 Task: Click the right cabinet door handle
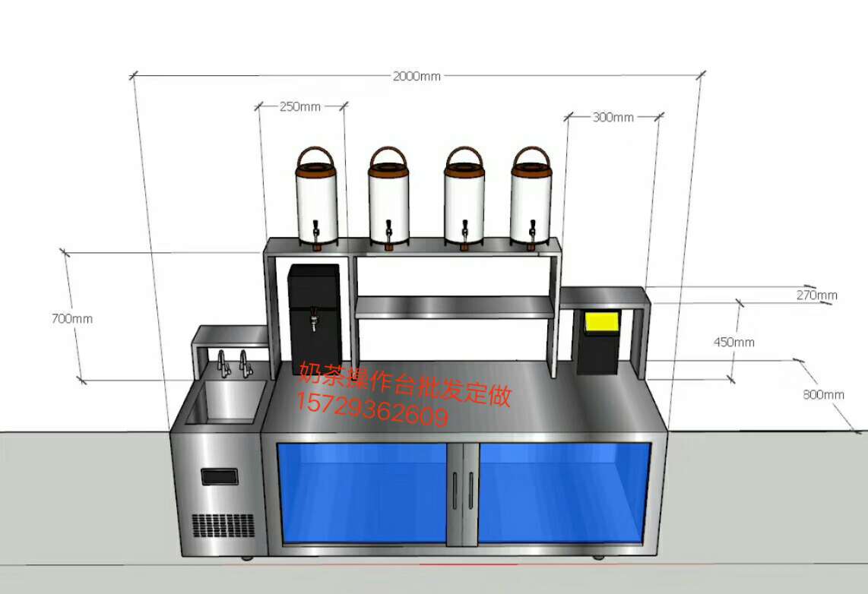click(x=471, y=491)
